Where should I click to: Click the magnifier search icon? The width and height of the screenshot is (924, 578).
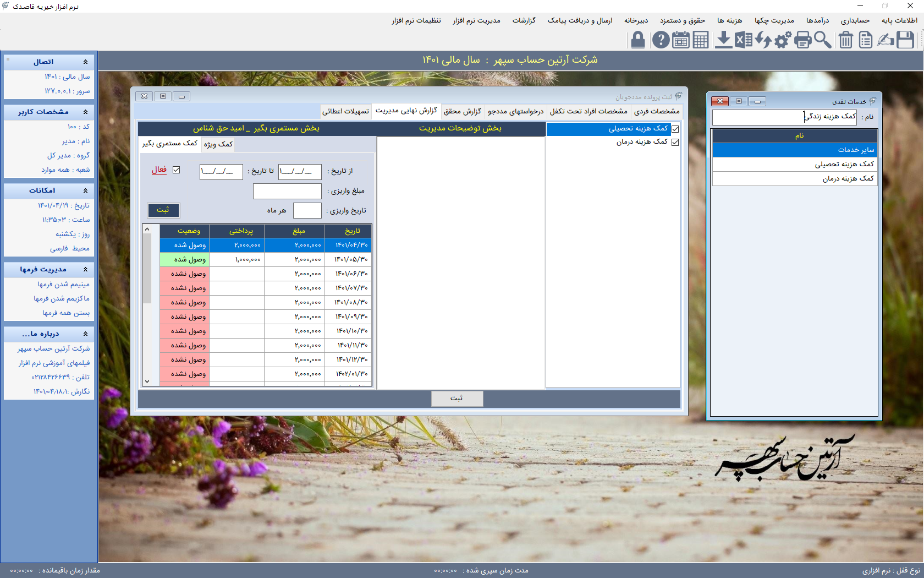(x=823, y=40)
